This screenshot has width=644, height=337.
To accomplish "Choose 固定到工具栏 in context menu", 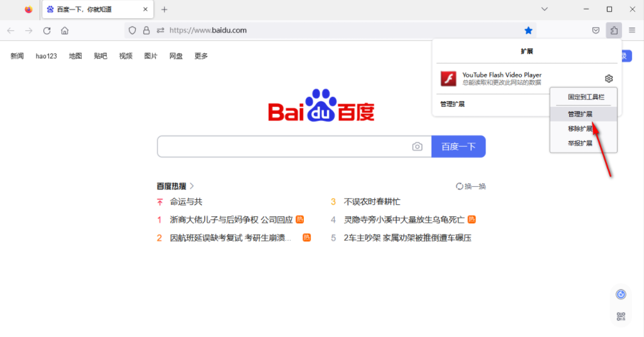I will pos(586,97).
